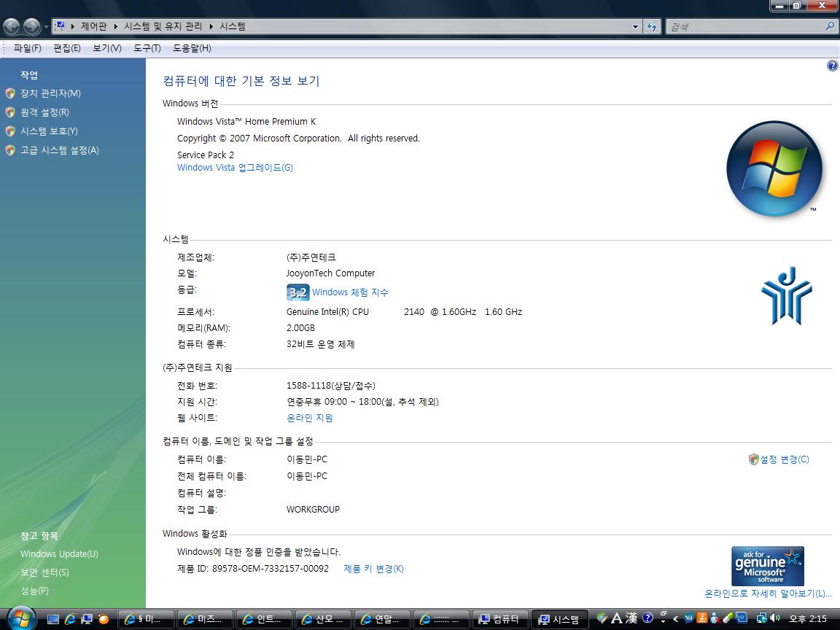This screenshot has width=840, height=630.
Task: Open recent pages dropdown next to Forward
Action: point(46,27)
